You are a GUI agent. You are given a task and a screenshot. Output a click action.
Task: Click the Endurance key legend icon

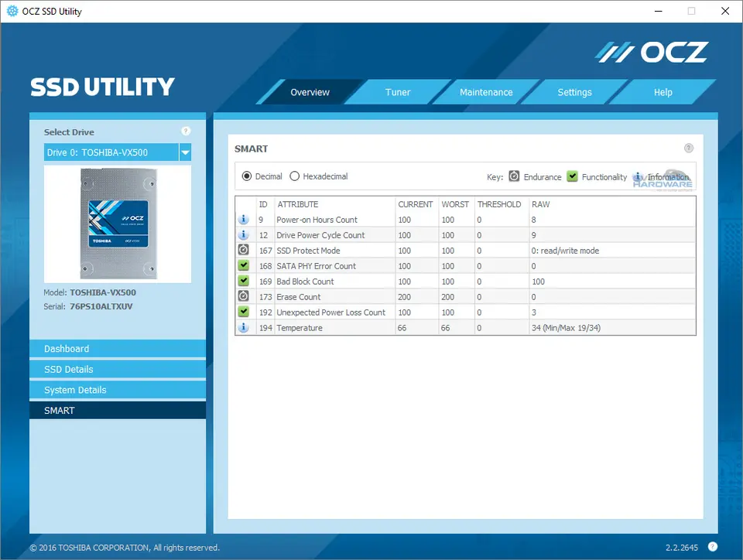(514, 176)
